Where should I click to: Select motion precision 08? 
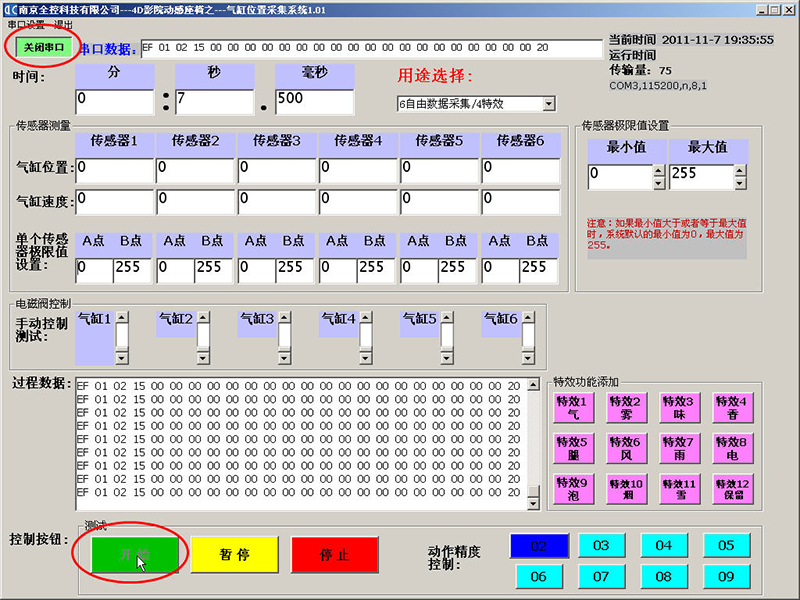click(x=663, y=576)
